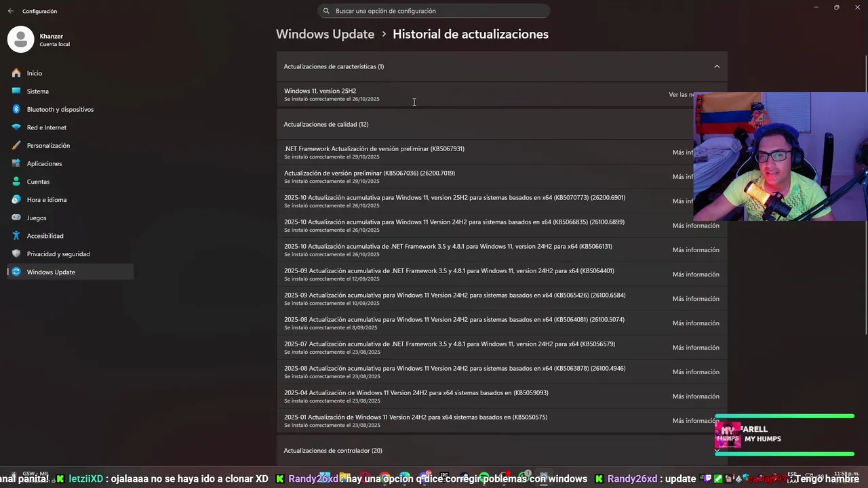This screenshot has height=488, width=868.
Task: Go to Windows Update breadcrumb
Action: tap(325, 34)
